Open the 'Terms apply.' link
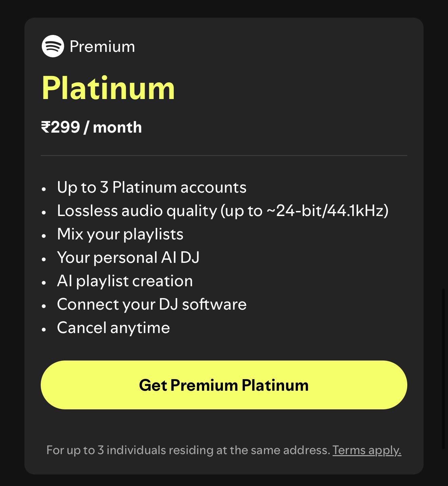Viewport: 448px width, 486px height. [x=367, y=450]
